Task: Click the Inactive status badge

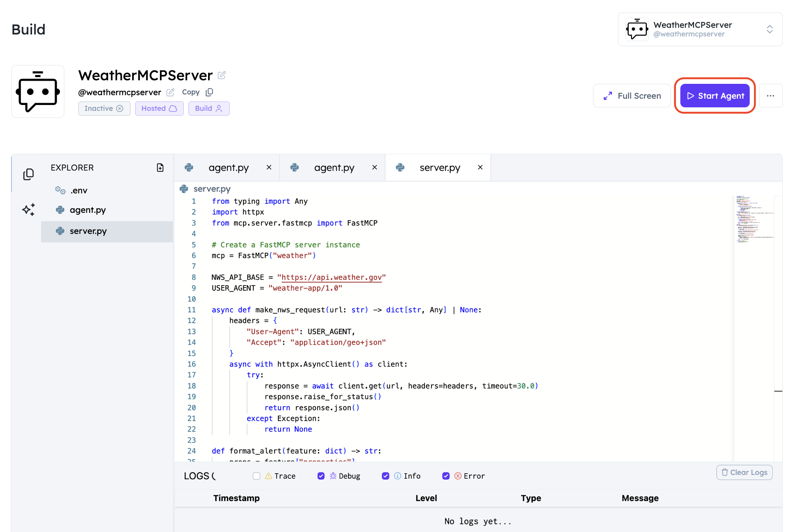Action: [x=104, y=109]
